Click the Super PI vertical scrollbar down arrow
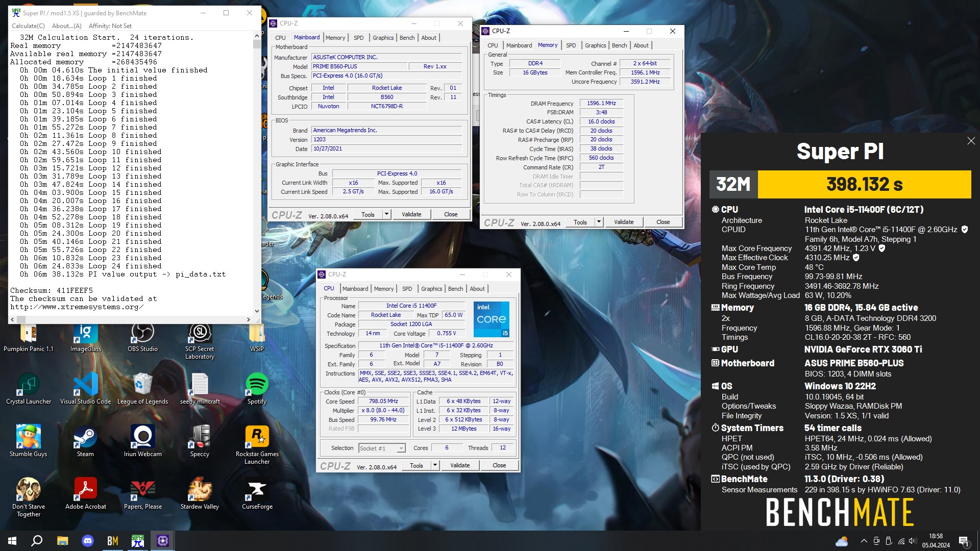Screen dimensions: 980x551 click(x=257, y=311)
